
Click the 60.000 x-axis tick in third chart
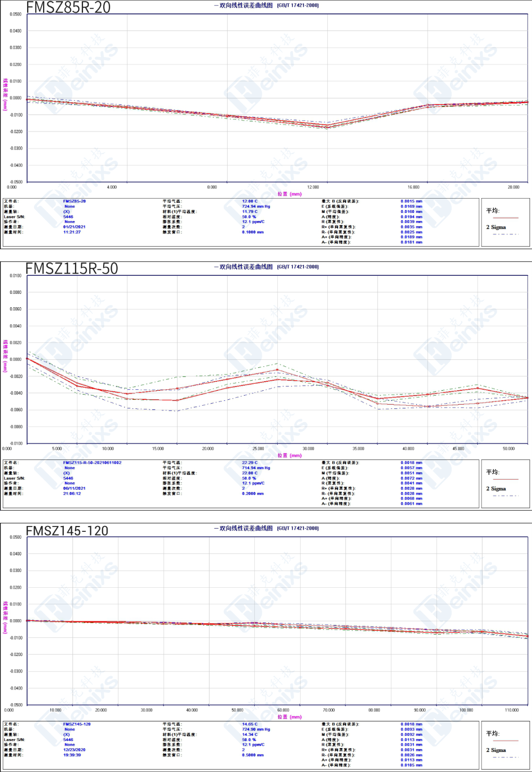pos(283,710)
